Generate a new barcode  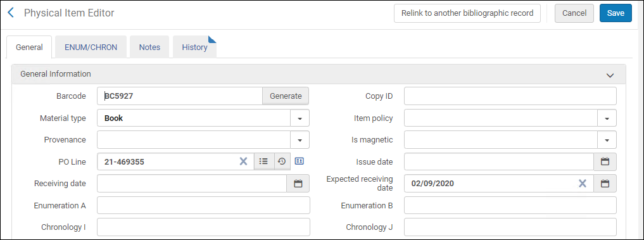coord(286,96)
